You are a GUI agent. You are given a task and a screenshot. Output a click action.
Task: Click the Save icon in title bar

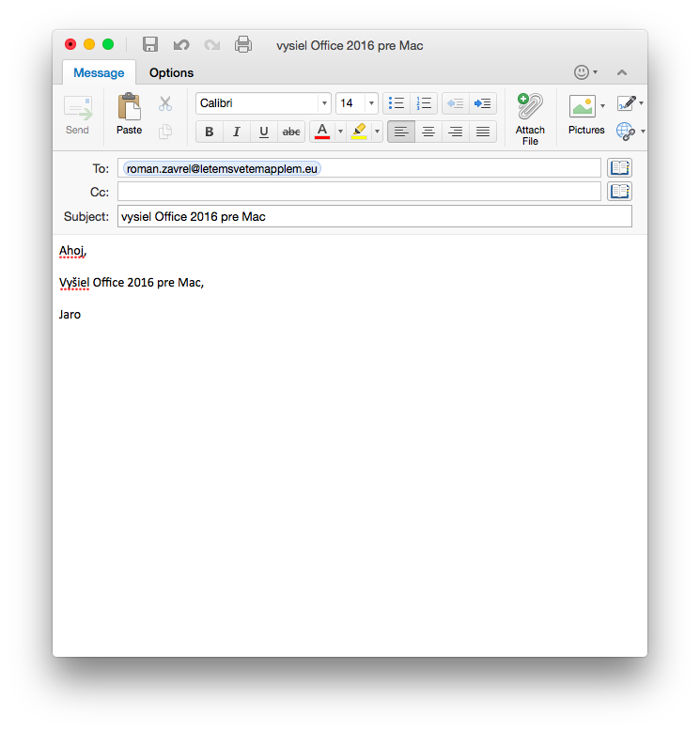point(149,45)
